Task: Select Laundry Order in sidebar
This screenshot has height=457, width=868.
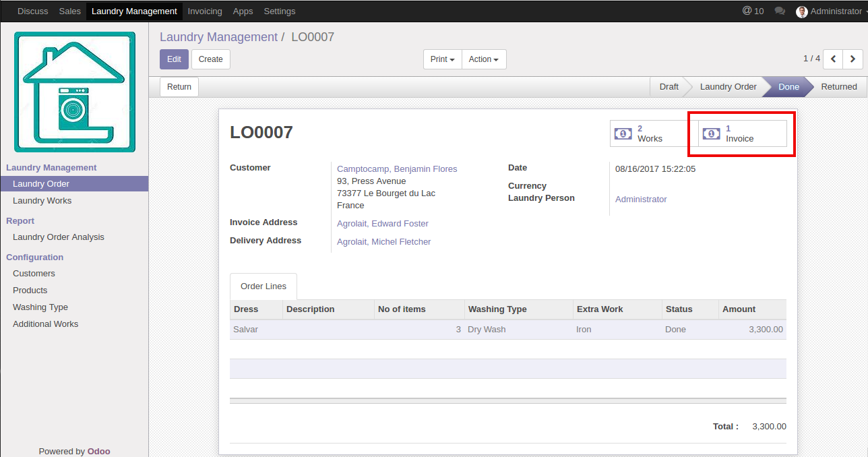Action: point(74,184)
